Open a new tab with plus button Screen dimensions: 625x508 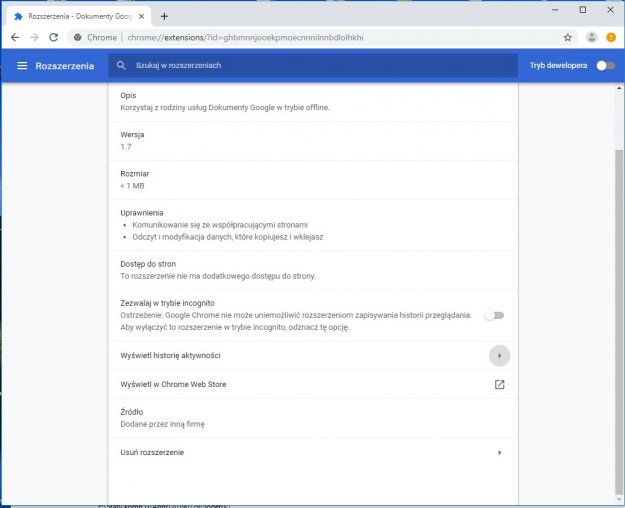[164, 16]
